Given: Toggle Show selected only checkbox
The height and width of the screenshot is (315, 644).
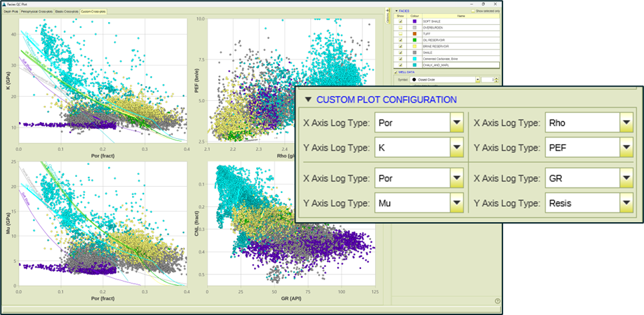Looking at the screenshot, I should (x=473, y=11).
